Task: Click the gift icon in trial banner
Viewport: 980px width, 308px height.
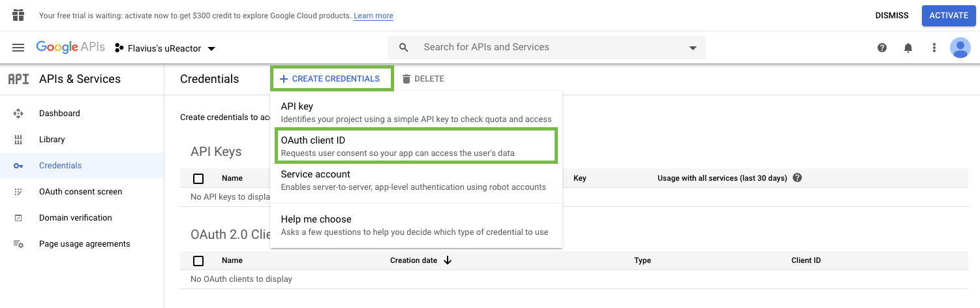Action: click(18, 15)
